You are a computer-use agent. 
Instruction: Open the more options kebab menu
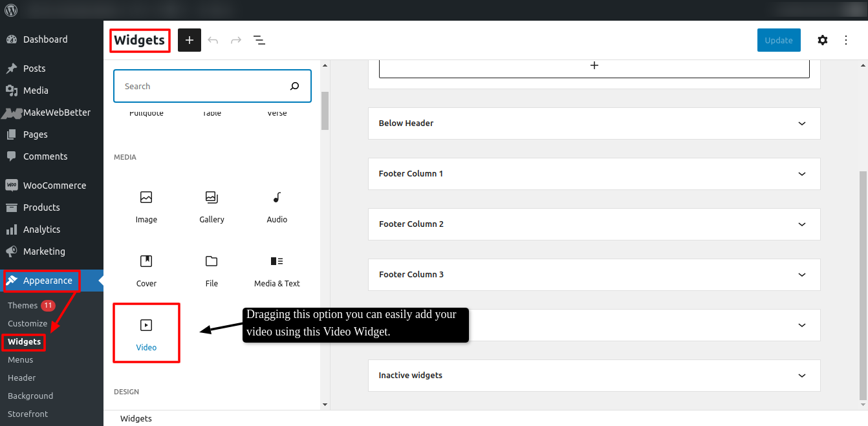tap(846, 39)
